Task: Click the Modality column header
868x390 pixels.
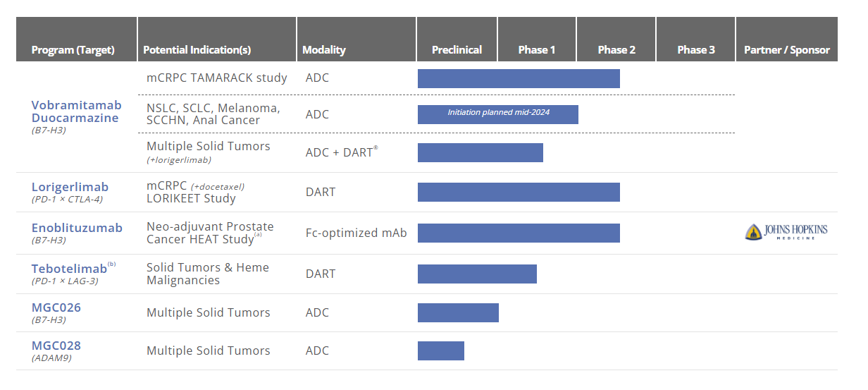Action: click(324, 50)
